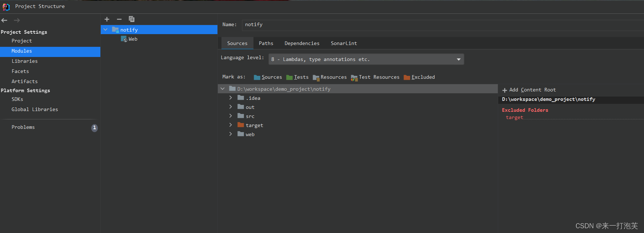This screenshot has height=233, width=644.
Task: Mark folder as Tests
Action: pos(297,77)
